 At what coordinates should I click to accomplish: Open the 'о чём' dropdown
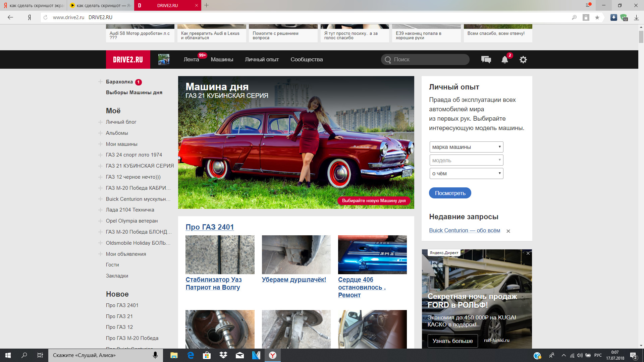(466, 173)
